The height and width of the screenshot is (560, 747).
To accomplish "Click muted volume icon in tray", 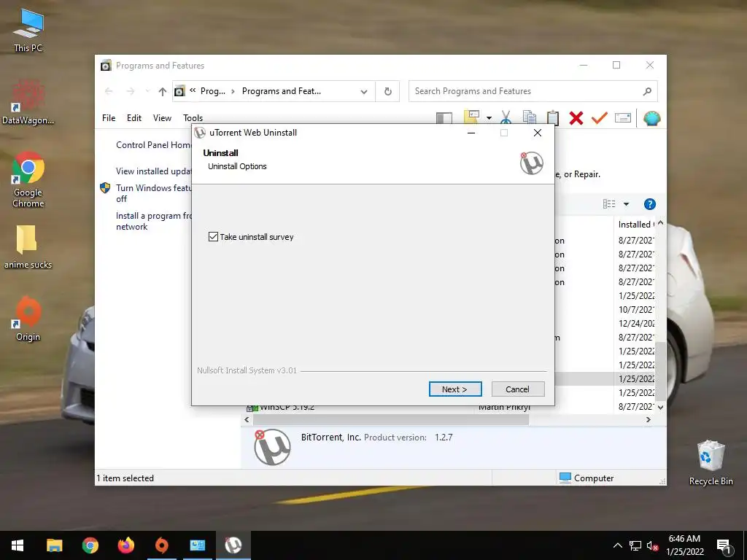I will (x=653, y=545).
